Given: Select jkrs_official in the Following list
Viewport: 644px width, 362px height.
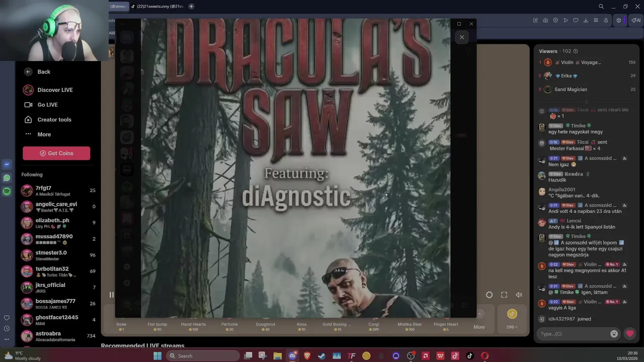Looking at the screenshot, I should (58, 287).
